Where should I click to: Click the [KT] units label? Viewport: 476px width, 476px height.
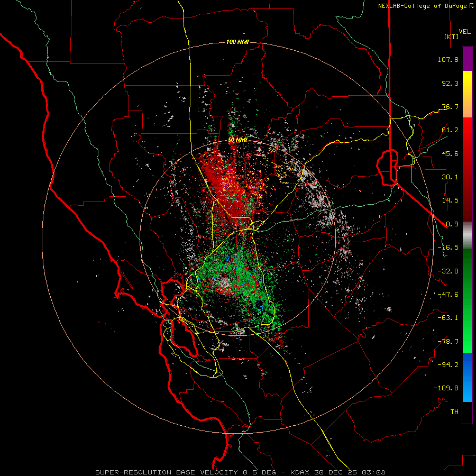coord(452,36)
